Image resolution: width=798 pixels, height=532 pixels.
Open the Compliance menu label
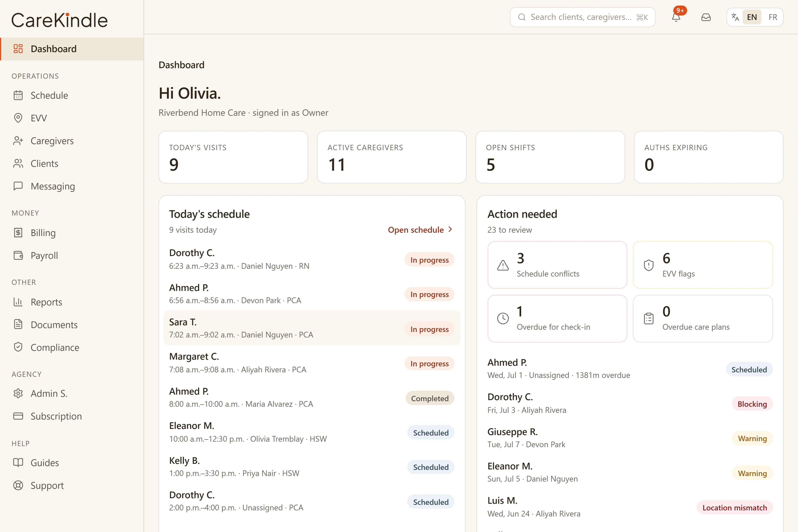pos(55,347)
